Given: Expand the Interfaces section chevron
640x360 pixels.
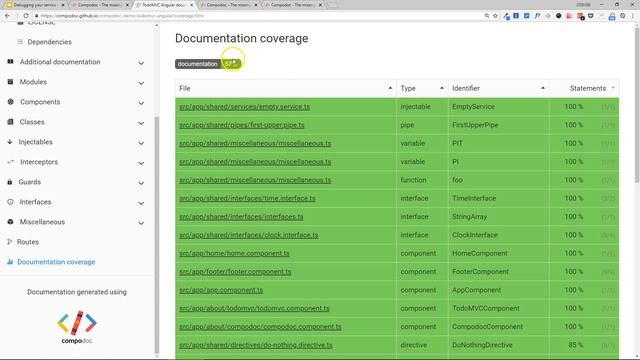Looking at the screenshot, I should [141, 203].
